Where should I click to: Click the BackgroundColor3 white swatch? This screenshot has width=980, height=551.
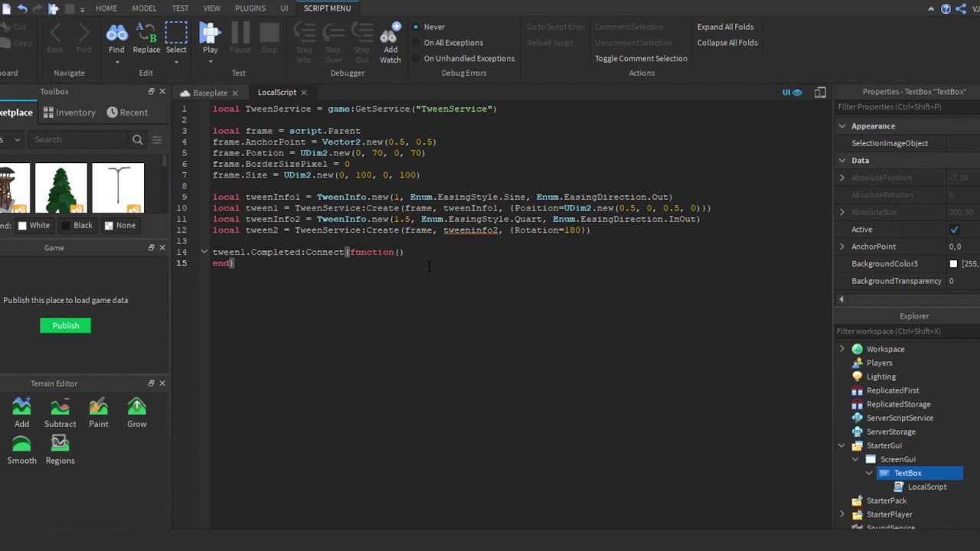tap(953, 264)
